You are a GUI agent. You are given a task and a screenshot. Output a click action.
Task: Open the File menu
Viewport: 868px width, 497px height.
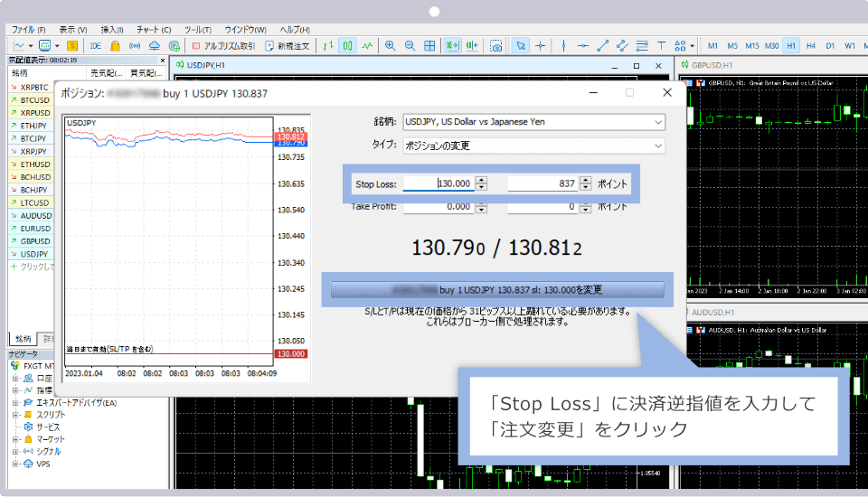(28, 30)
